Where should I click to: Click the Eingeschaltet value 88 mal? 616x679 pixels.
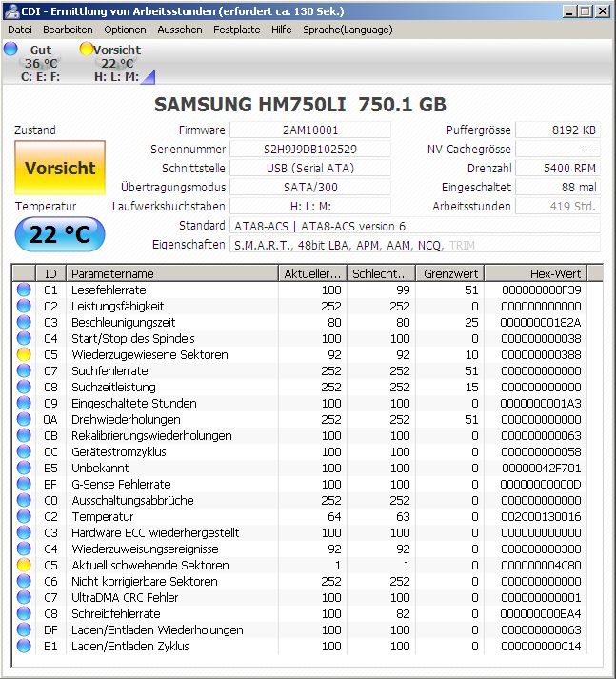click(x=558, y=187)
